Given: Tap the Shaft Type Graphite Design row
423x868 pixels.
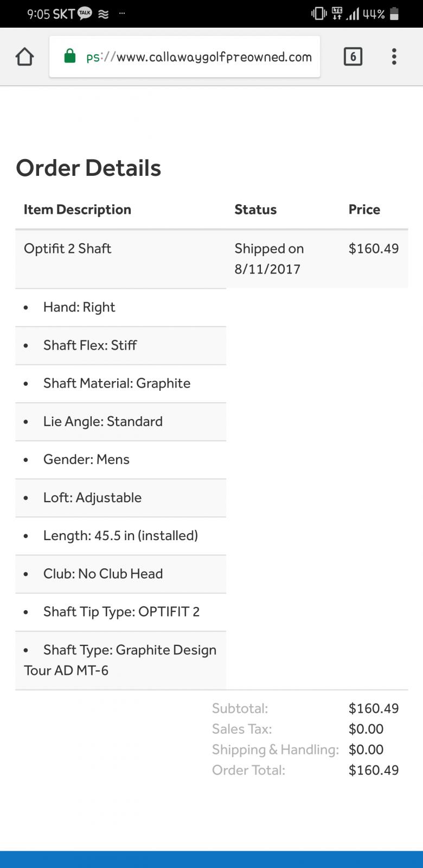Looking at the screenshot, I should (120, 660).
